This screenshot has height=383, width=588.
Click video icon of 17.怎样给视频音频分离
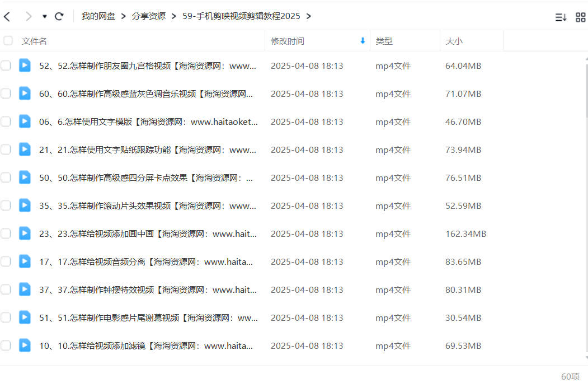pos(25,261)
